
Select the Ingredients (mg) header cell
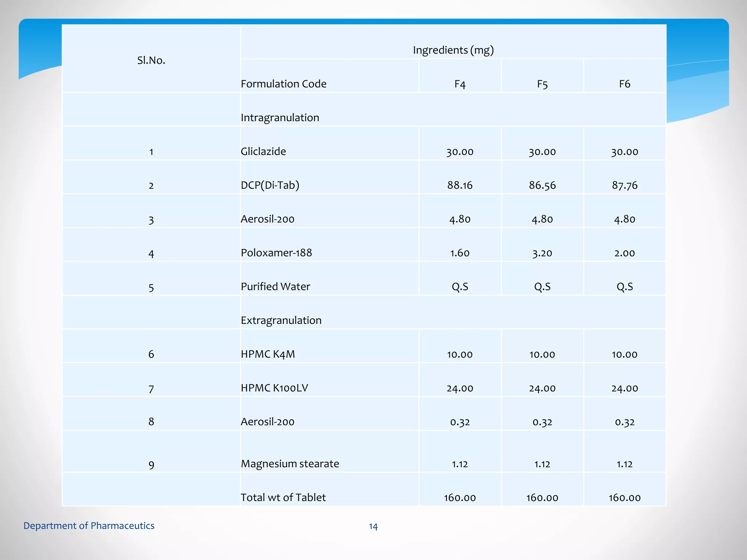tap(453, 50)
